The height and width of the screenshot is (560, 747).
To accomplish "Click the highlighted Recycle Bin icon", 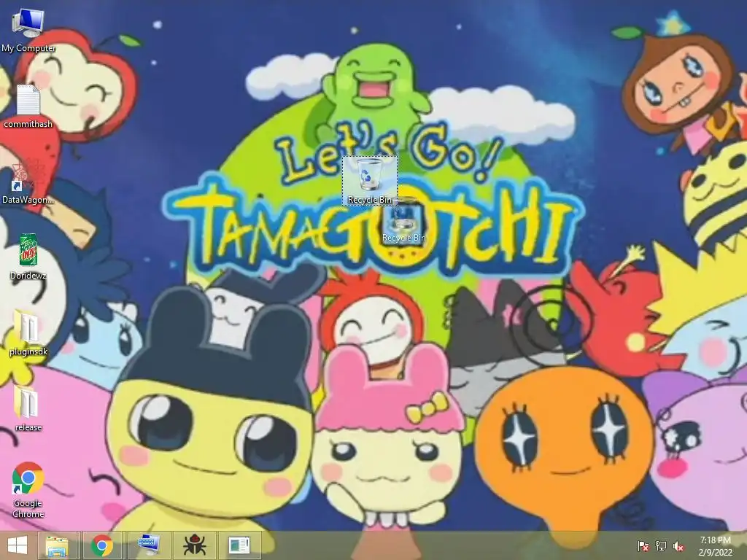I will [x=370, y=181].
